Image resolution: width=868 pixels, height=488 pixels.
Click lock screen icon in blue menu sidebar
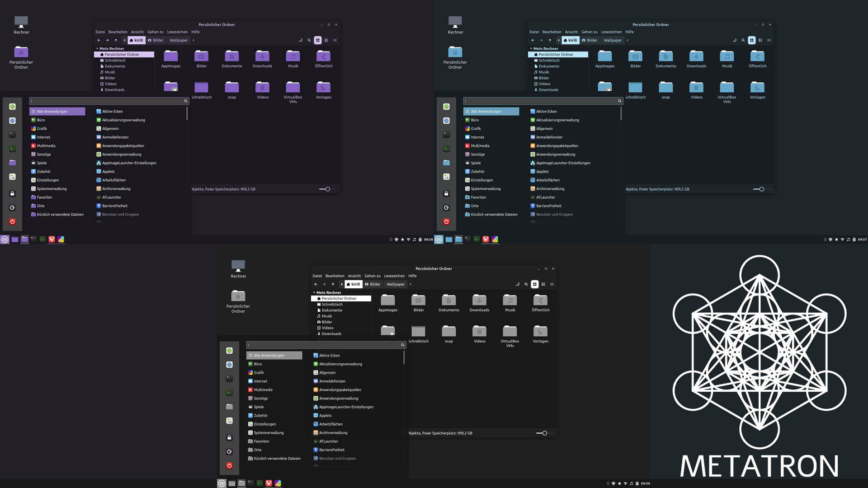pos(446,193)
